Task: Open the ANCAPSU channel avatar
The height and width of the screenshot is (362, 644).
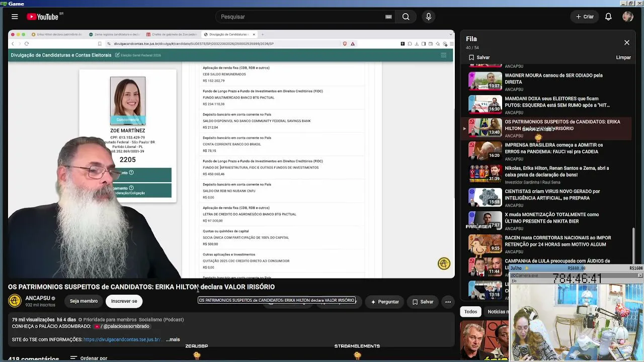Action: 15,301
